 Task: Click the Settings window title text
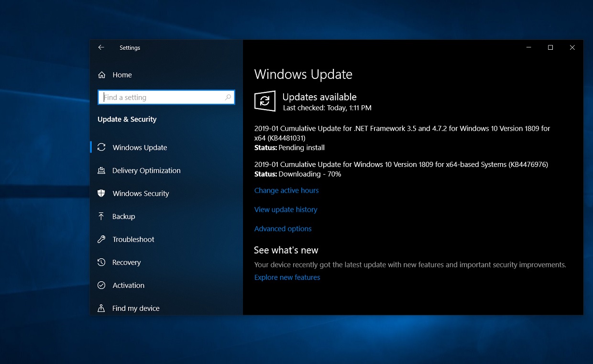(x=130, y=48)
